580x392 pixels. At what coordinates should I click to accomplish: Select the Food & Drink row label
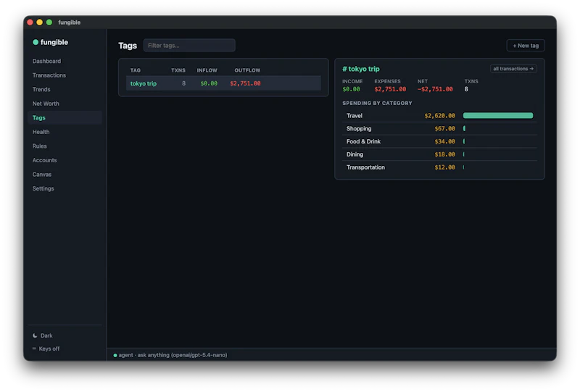363,141
